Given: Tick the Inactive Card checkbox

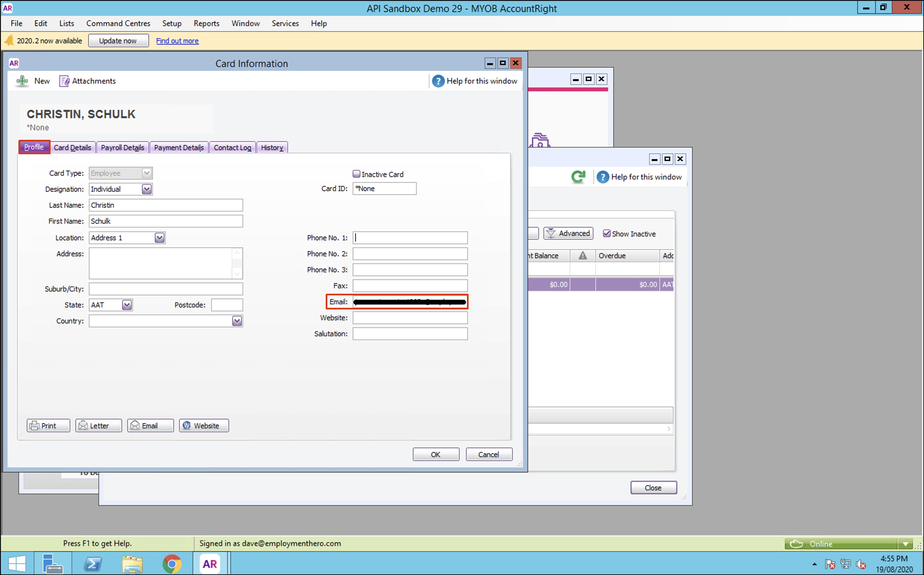Looking at the screenshot, I should 356,174.
